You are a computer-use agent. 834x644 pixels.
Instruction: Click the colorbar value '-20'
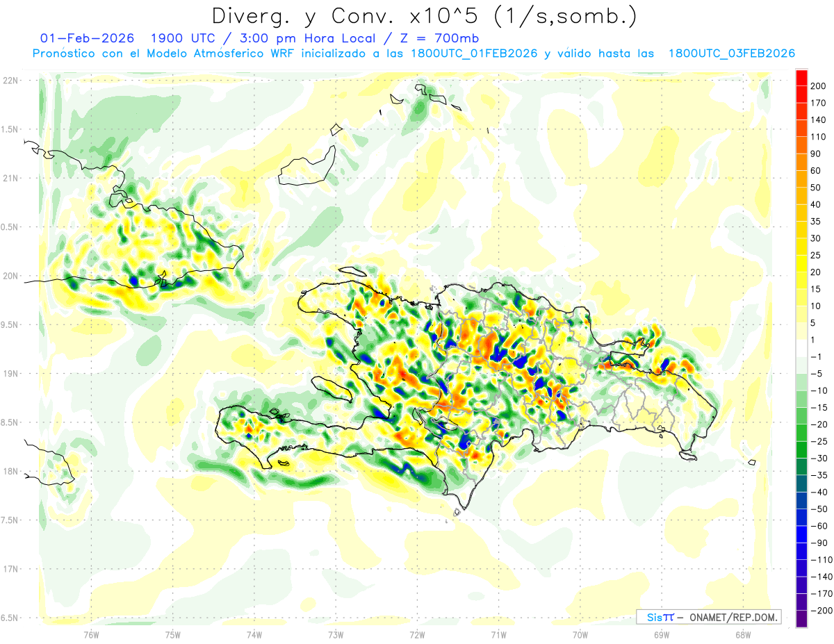pos(819,424)
